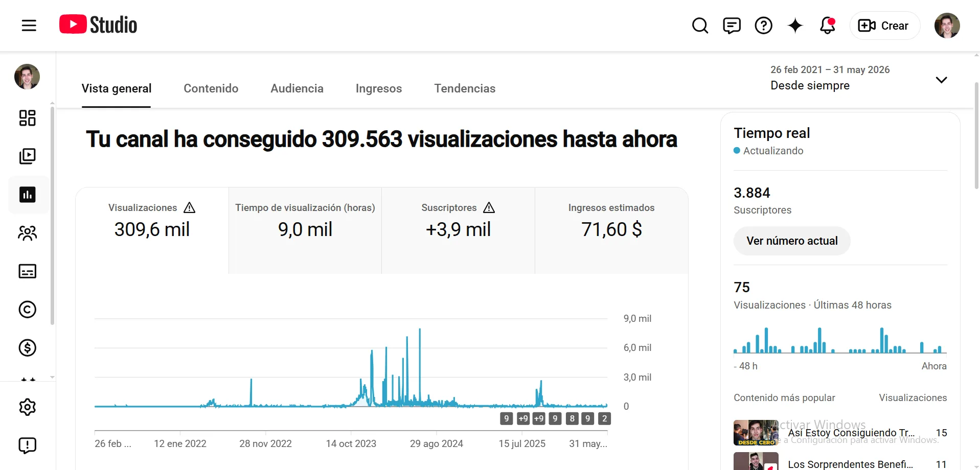Open Subtitles from sidebar captions icon
This screenshot has height=470, width=980.
click(x=28, y=271)
